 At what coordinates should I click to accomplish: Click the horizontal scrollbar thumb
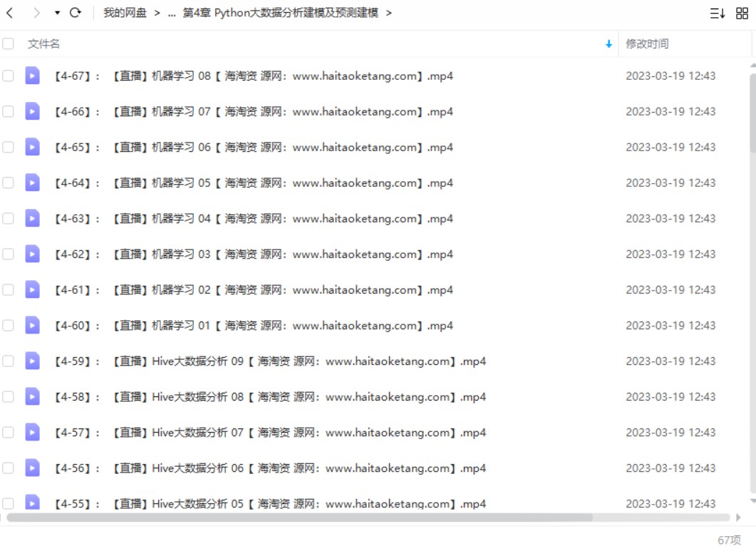[299, 517]
